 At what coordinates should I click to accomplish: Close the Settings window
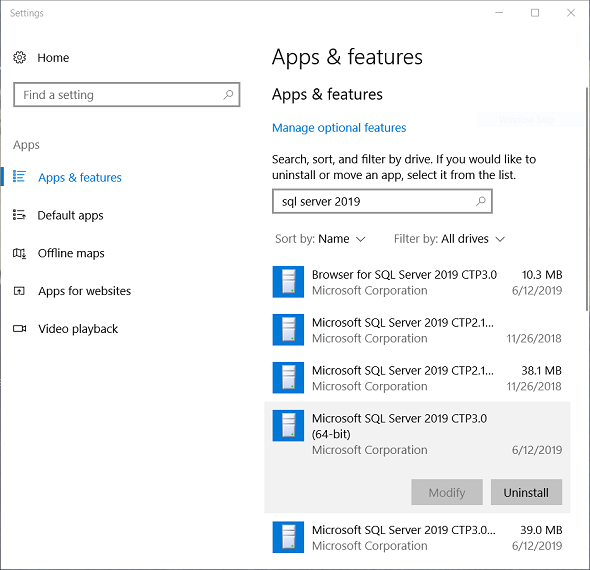tap(571, 13)
